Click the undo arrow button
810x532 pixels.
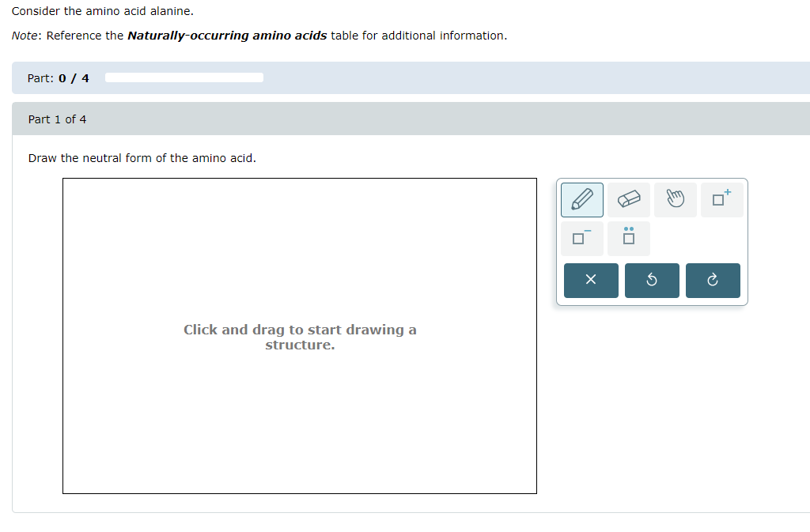point(652,281)
